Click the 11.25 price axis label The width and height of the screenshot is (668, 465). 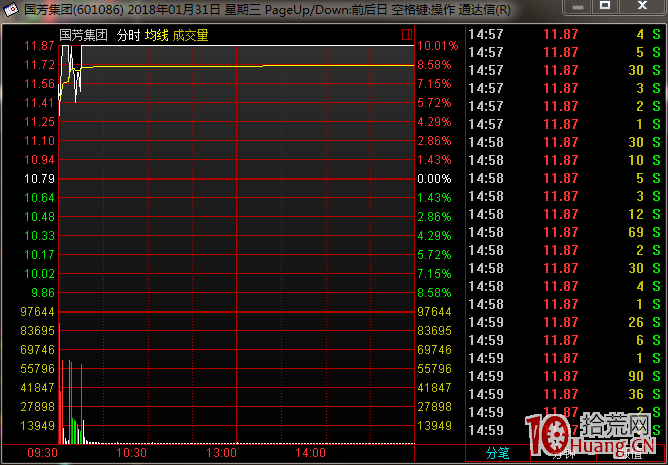click(x=39, y=121)
